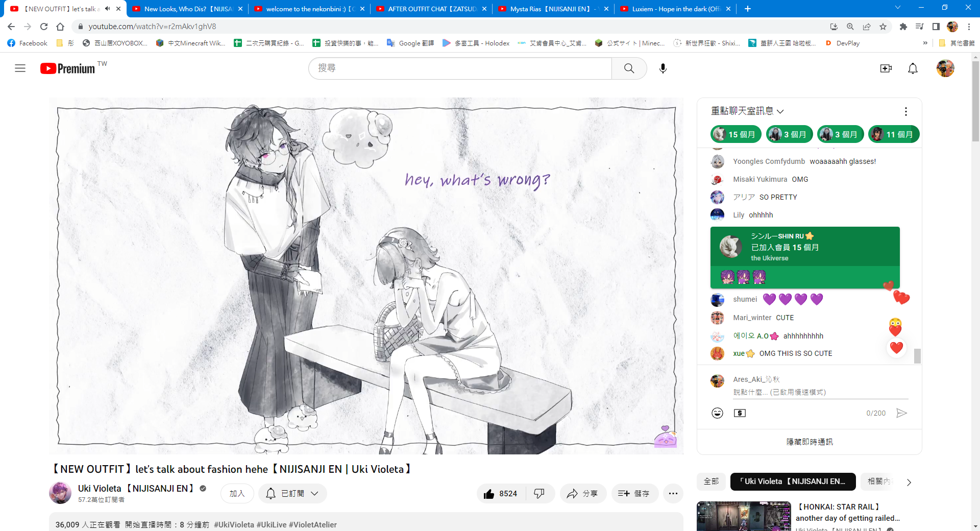980x531 pixels.
Task: Dislike the video
Action: coord(540,494)
